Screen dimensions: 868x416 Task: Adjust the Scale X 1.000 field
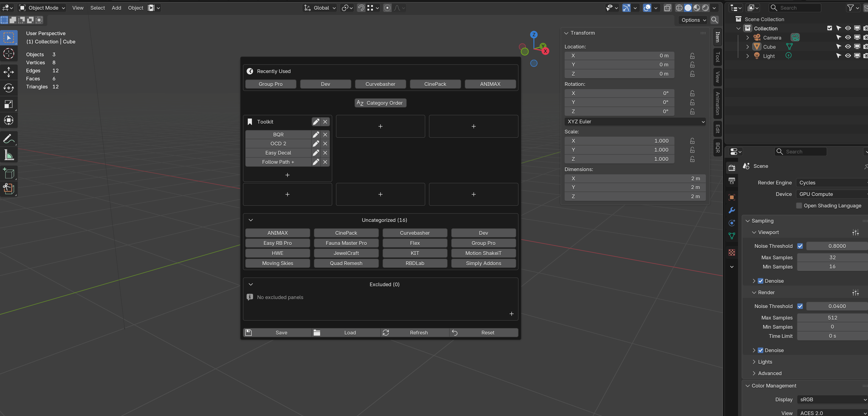(x=619, y=141)
